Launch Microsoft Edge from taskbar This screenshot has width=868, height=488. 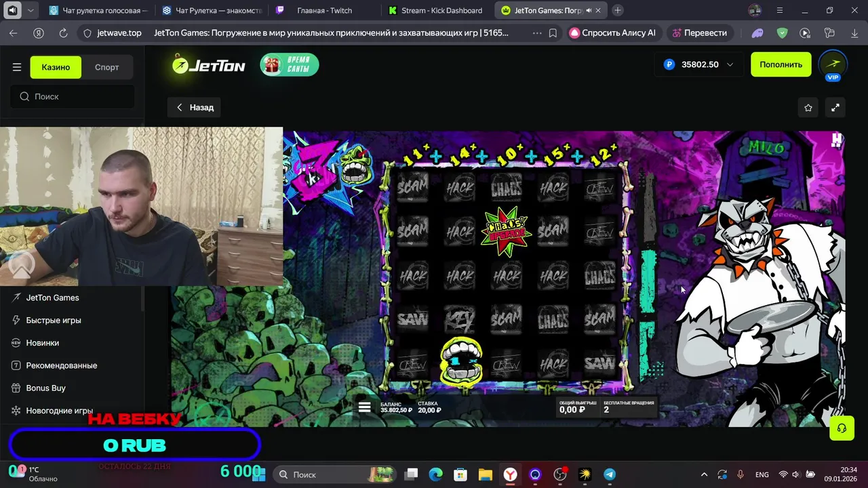coord(436,474)
